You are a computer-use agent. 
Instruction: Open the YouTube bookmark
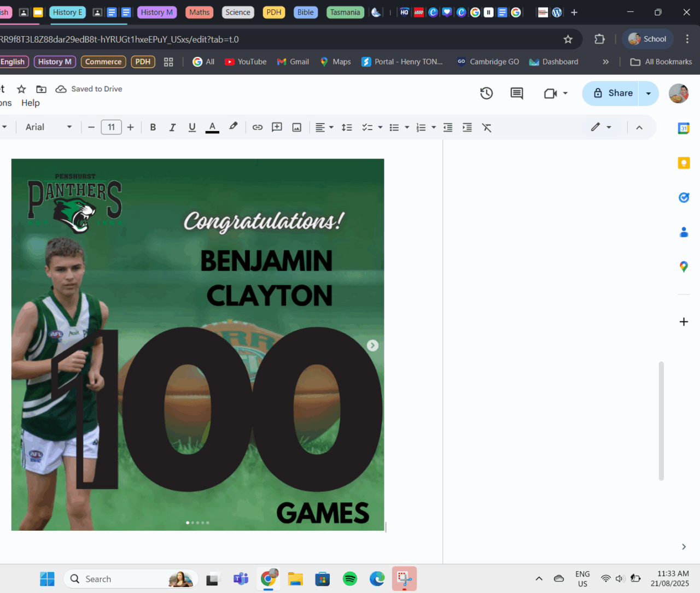(x=246, y=62)
